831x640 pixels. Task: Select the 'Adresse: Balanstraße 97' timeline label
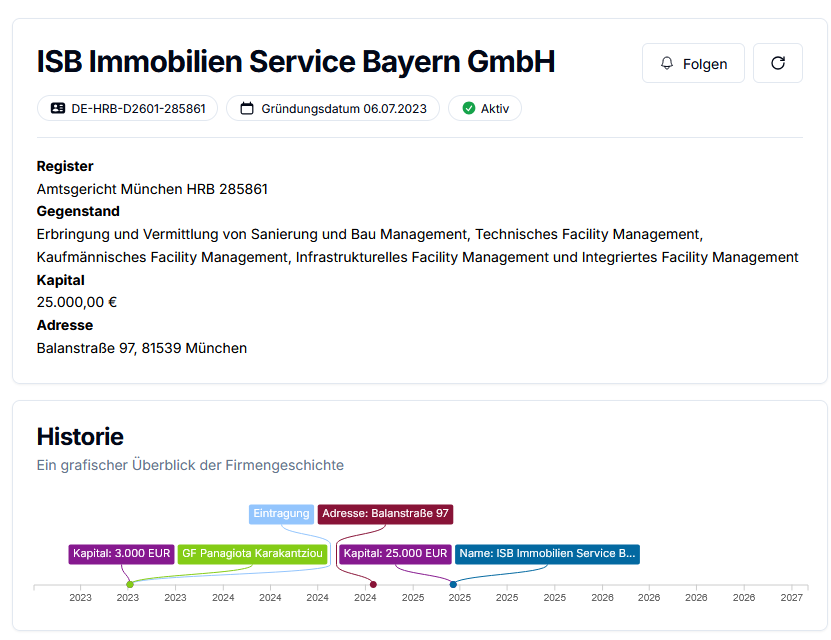coord(385,514)
